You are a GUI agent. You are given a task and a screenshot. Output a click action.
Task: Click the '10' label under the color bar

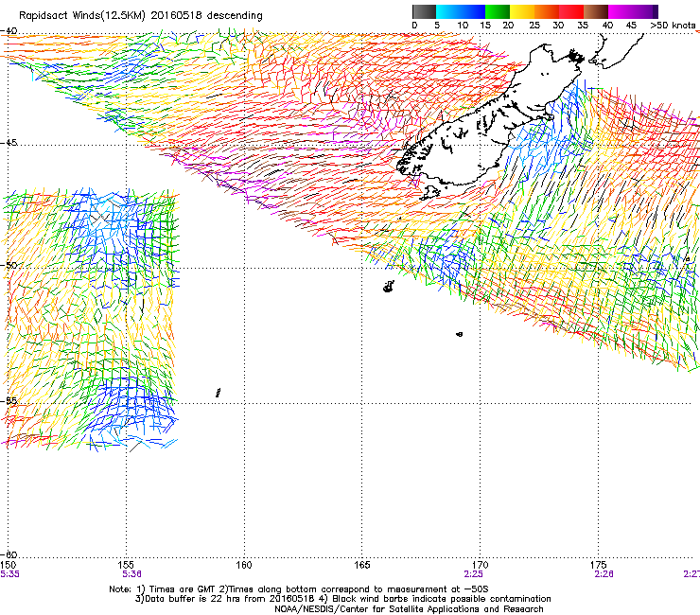point(463,26)
